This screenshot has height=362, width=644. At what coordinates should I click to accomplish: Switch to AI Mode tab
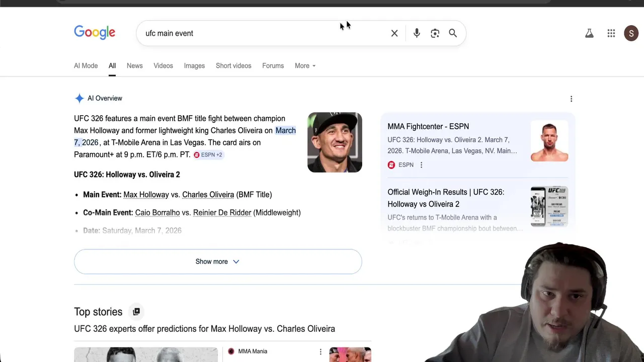86,66
